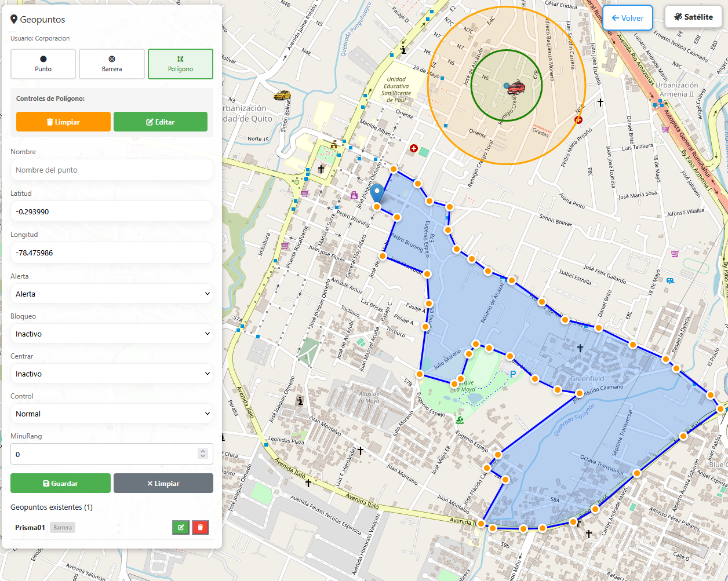Click the Nombre del punto input field
The image size is (728, 581).
pyautogui.click(x=112, y=170)
